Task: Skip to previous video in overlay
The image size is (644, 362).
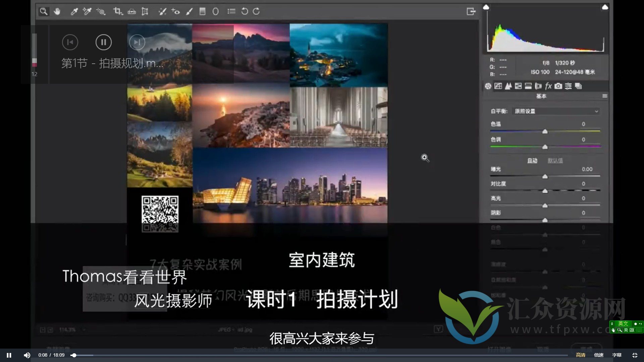Action: tap(70, 42)
